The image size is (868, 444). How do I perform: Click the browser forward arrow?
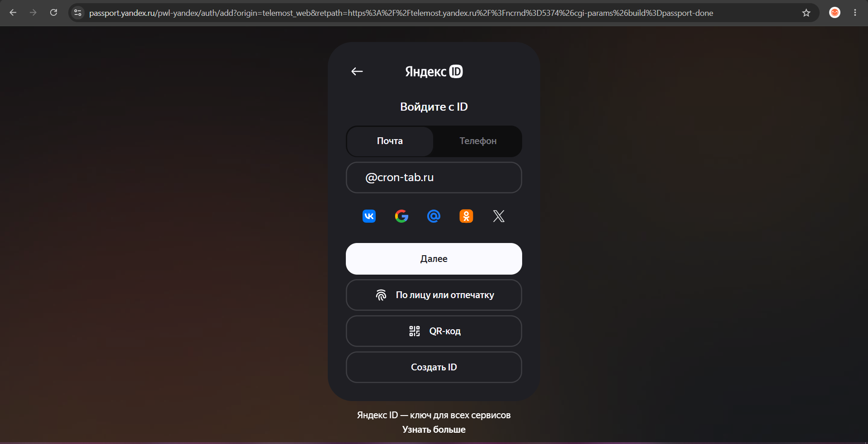pyautogui.click(x=33, y=13)
